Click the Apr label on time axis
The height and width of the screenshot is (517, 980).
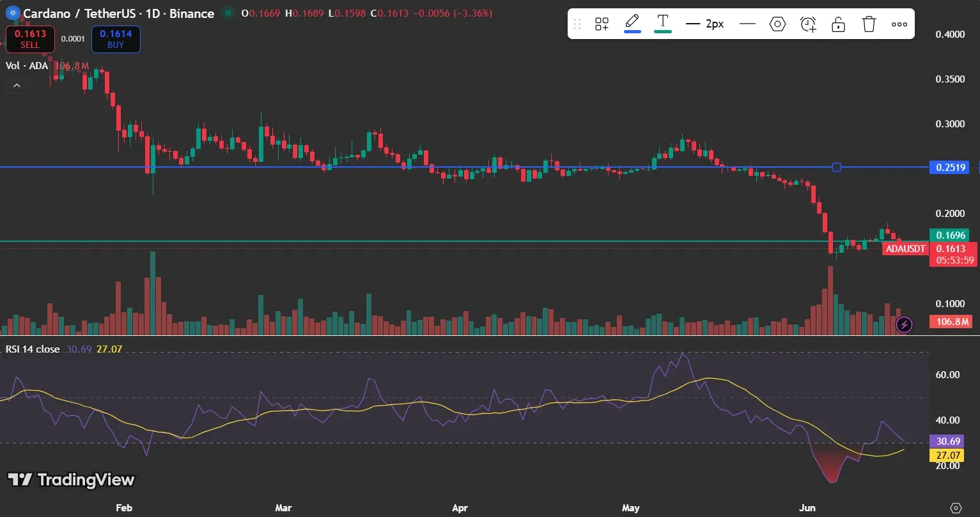point(460,508)
